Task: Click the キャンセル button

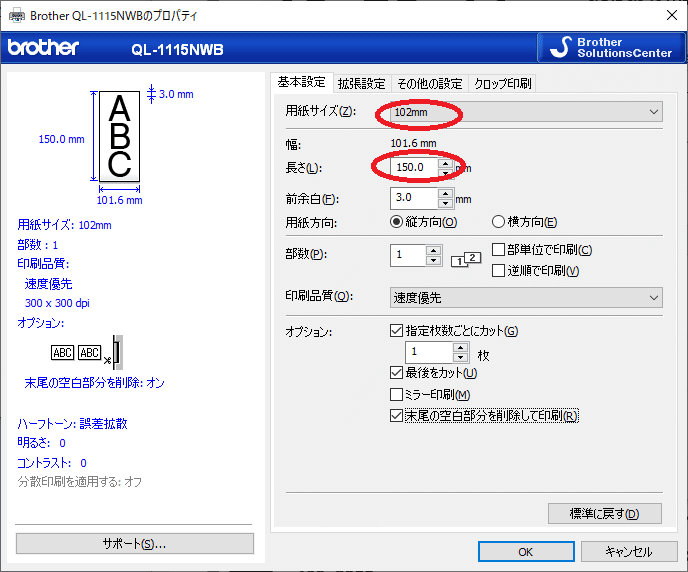Action: click(629, 551)
